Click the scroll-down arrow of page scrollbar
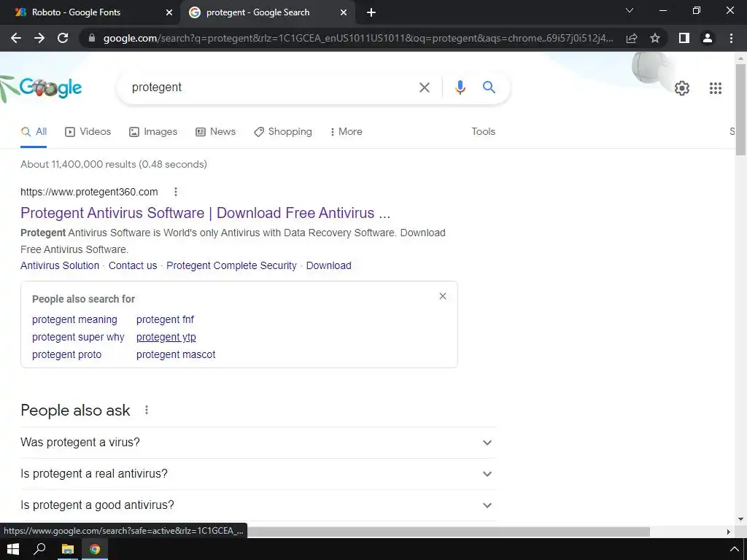The image size is (747, 560). tap(740, 519)
